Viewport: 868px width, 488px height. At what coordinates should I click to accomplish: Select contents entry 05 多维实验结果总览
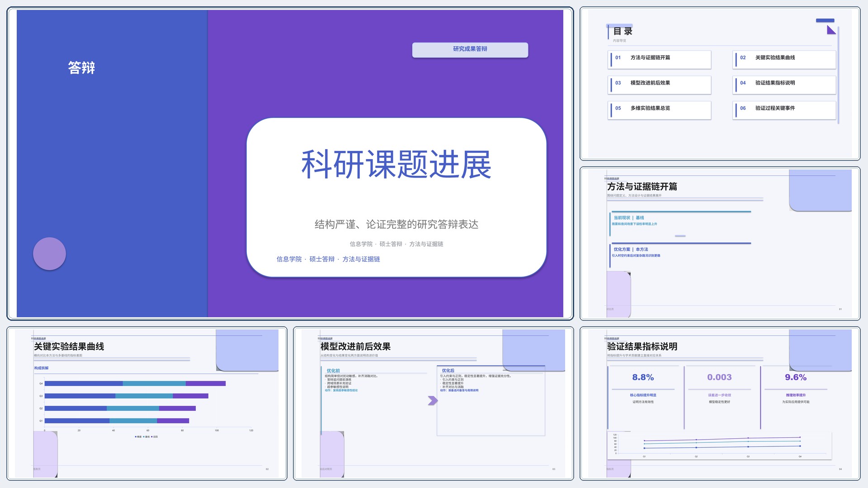coord(660,110)
